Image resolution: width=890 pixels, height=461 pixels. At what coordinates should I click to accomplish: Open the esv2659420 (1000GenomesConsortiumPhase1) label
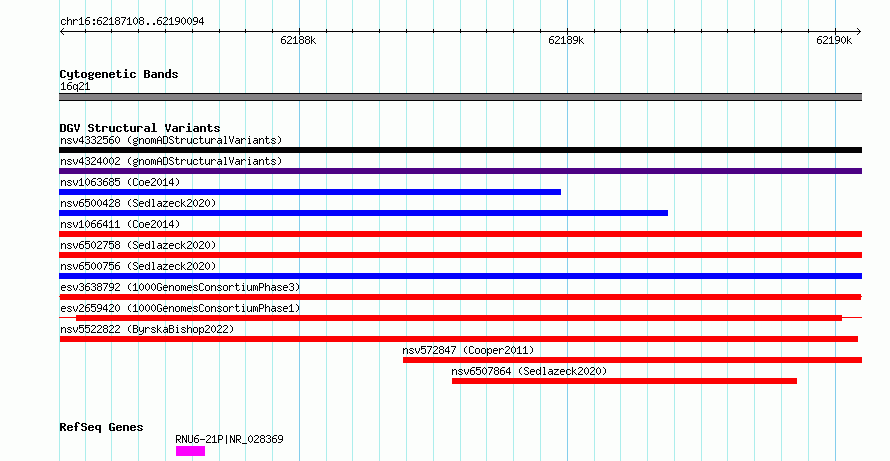[180, 308]
